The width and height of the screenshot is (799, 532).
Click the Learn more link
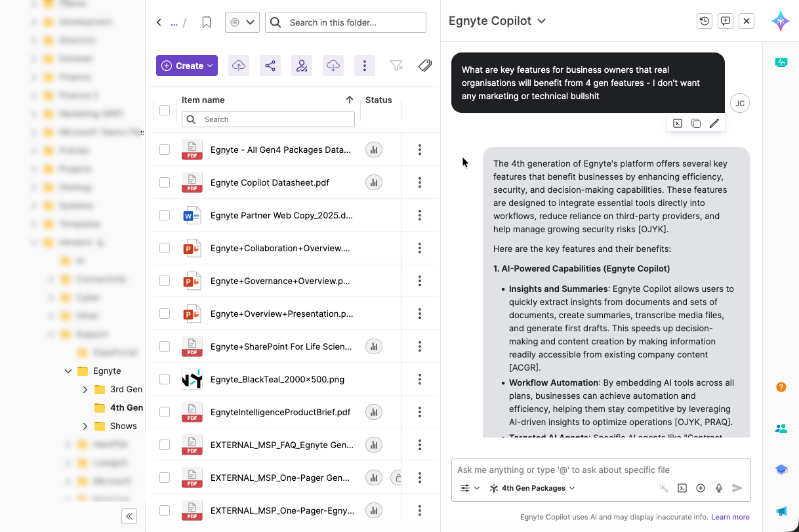pyautogui.click(x=730, y=517)
